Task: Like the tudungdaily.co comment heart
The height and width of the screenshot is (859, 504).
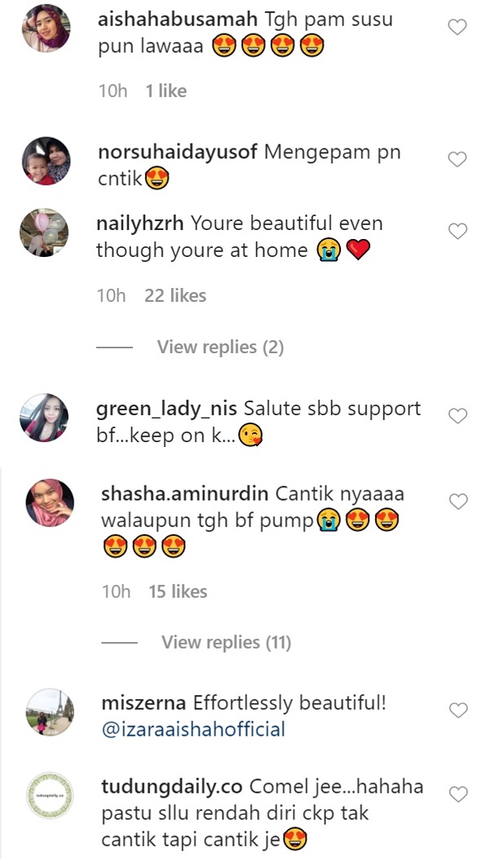Action: [x=458, y=795]
